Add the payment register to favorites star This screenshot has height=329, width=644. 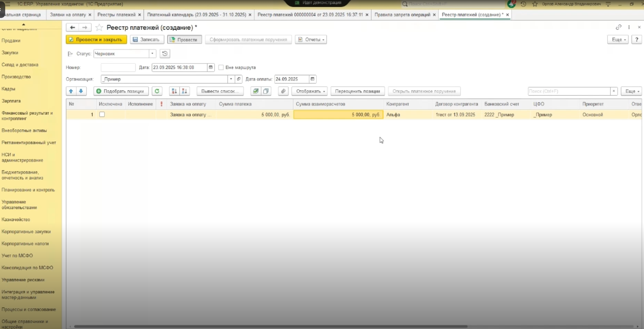99,28
